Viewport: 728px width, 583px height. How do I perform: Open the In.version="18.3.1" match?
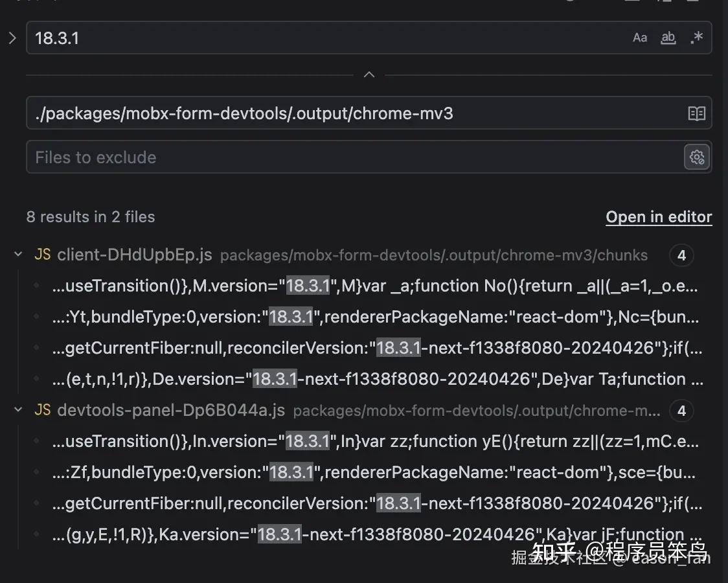375,441
